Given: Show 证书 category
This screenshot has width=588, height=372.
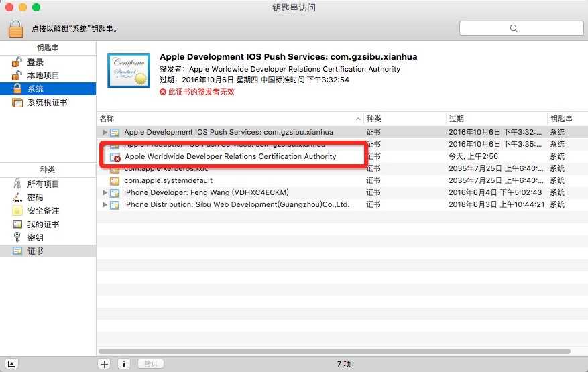Looking at the screenshot, I should pos(48,251).
